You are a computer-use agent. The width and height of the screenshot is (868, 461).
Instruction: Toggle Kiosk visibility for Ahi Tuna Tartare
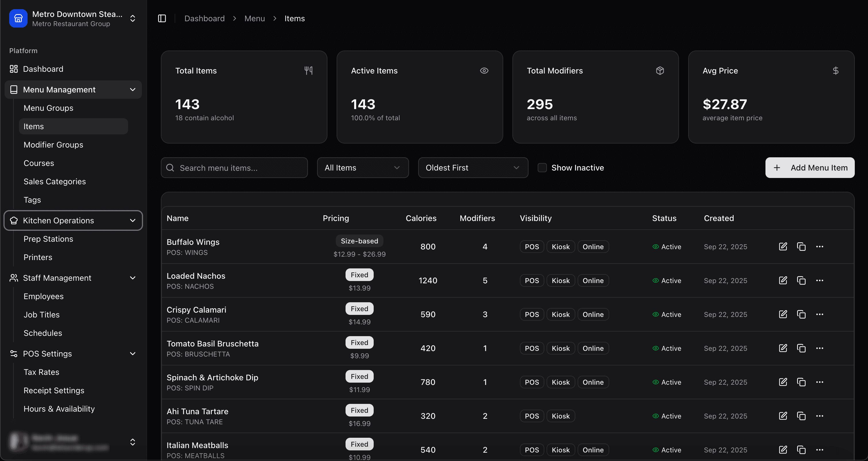(x=560, y=416)
